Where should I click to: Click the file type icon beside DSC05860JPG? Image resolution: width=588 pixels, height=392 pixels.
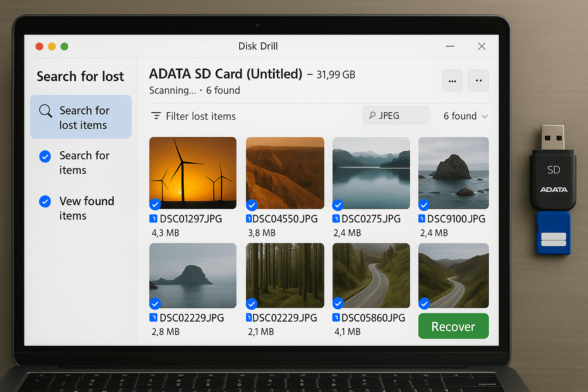pos(336,318)
